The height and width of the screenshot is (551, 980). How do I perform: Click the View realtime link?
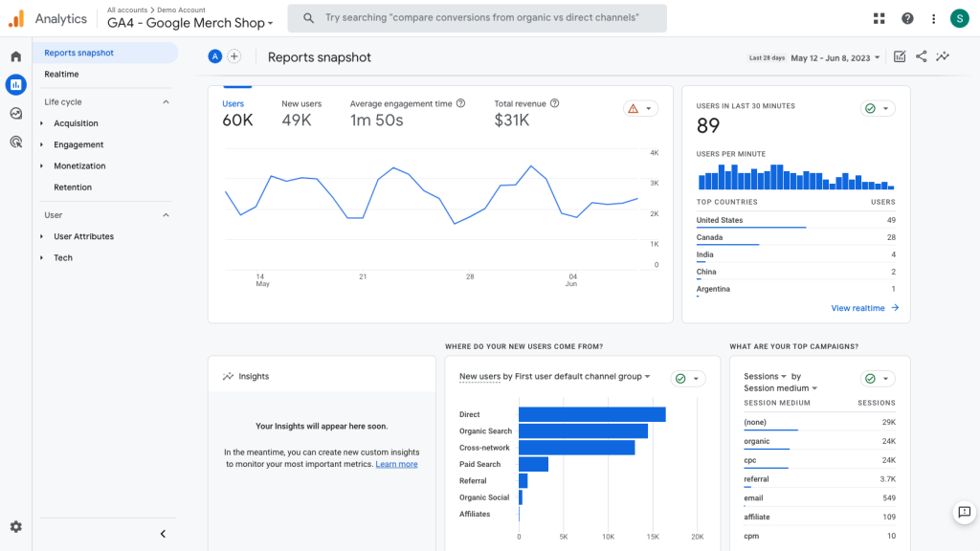[x=858, y=307]
